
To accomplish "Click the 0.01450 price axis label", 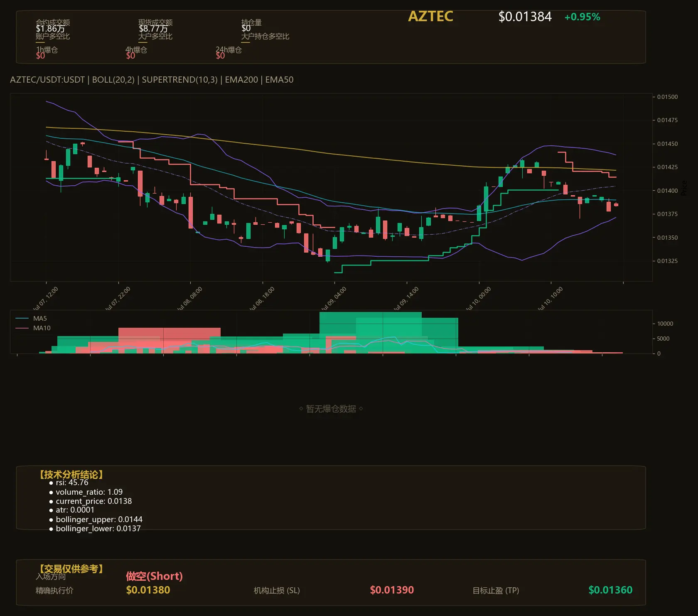I will 667,144.
